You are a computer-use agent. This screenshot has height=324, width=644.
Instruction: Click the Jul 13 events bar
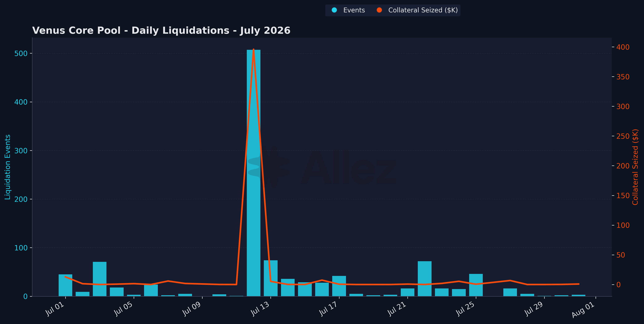click(x=271, y=278)
